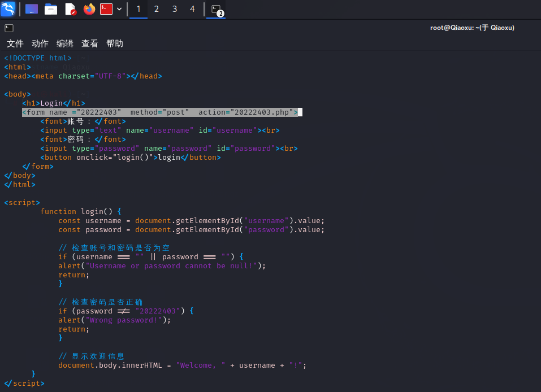The height and width of the screenshot is (392, 541).
Task: Switch to workspace 4
Action: pyautogui.click(x=193, y=9)
